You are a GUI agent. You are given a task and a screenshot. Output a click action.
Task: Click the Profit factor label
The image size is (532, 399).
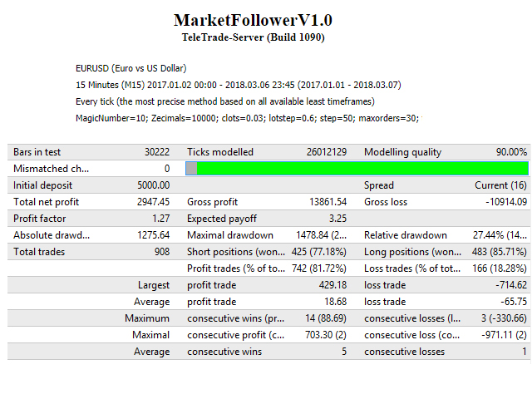[x=40, y=219]
